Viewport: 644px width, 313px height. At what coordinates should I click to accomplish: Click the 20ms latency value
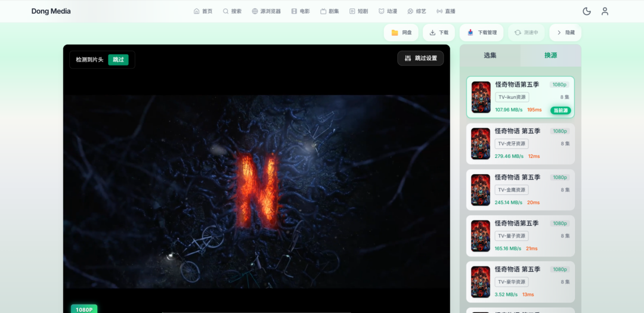click(533, 203)
